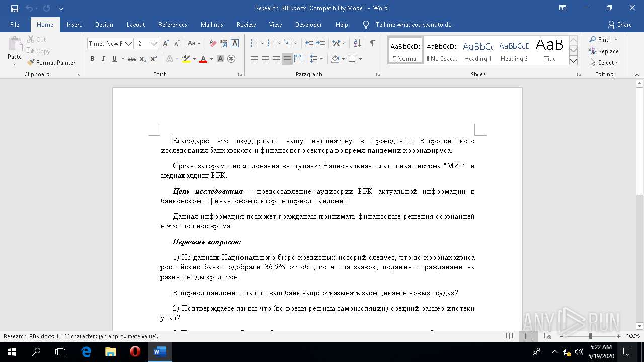Zoom in with the plus button
The width and height of the screenshot is (644, 362).
619,336
